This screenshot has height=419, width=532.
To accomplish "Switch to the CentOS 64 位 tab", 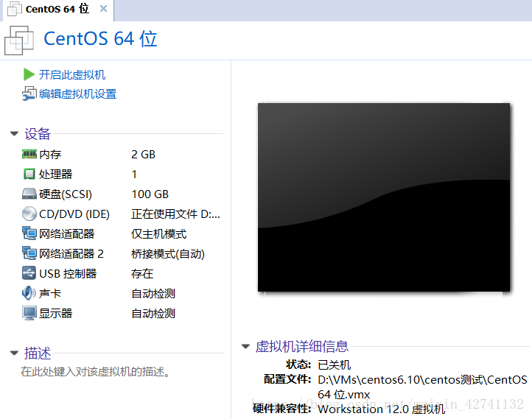I will tap(57, 9).
